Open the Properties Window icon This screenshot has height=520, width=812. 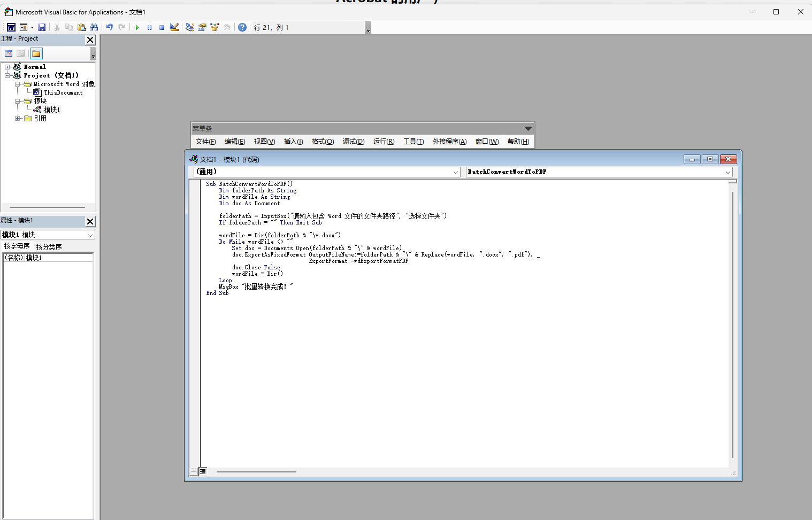click(x=202, y=27)
